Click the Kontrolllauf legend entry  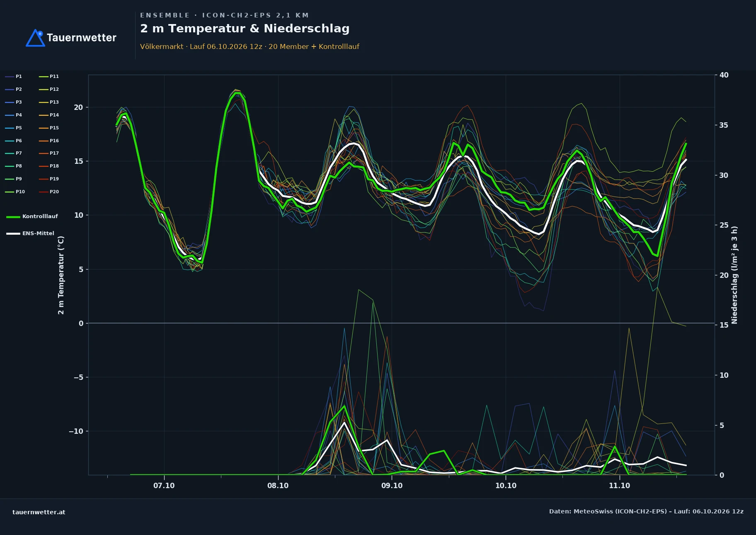point(32,216)
